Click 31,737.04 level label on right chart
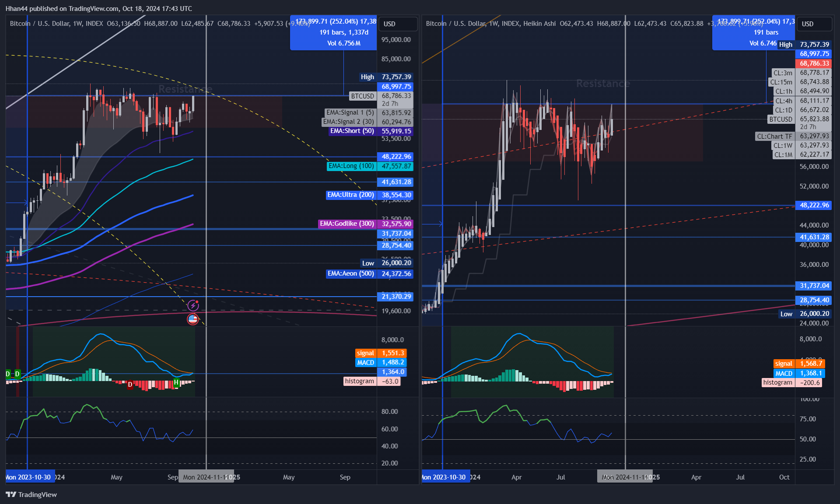The height and width of the screenshot is (504, 840). [813, 286]
